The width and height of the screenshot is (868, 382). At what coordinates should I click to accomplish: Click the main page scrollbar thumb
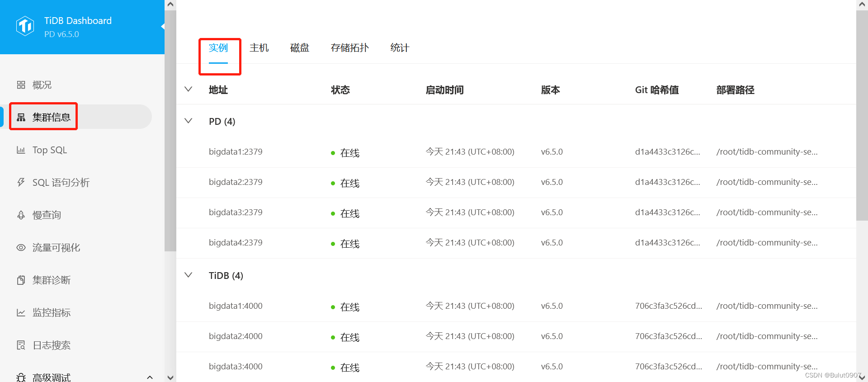click(862, 115)
